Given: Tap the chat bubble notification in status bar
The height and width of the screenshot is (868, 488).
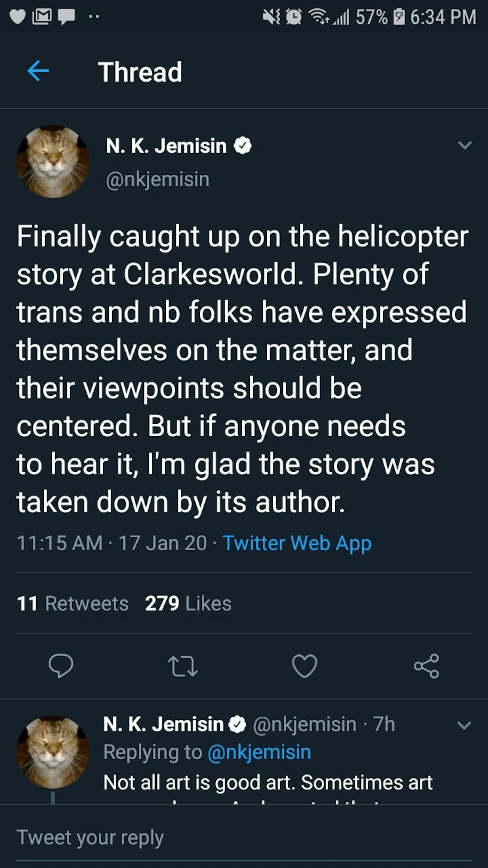Looking at the screenshot, I should [x=66, y=17].
